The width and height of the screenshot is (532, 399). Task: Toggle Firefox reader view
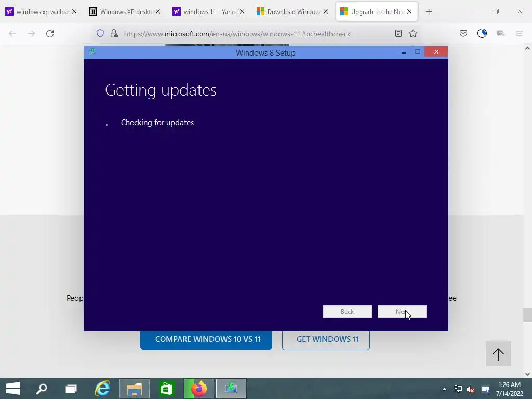398,33
